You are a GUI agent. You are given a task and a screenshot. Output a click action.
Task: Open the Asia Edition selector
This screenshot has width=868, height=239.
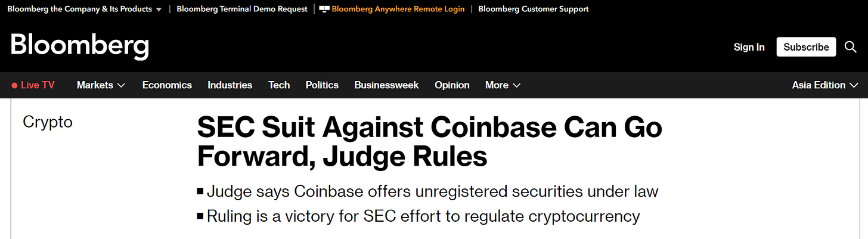(824, 85)
